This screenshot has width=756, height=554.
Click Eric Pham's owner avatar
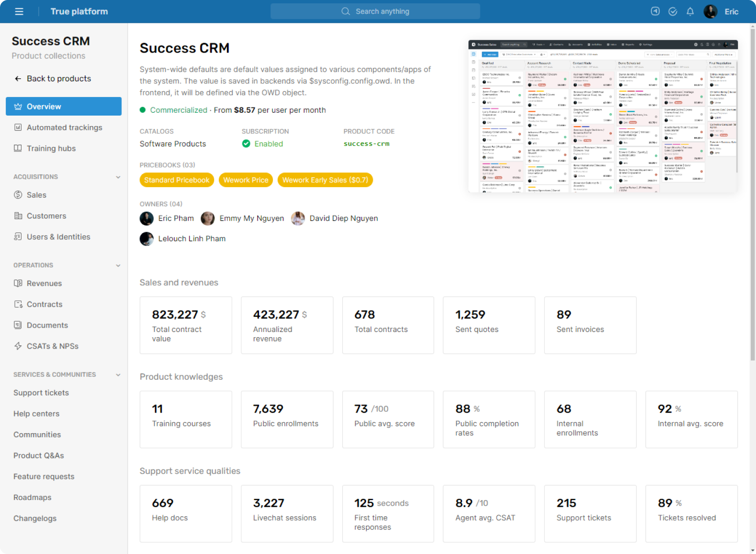tap(147, 218)
